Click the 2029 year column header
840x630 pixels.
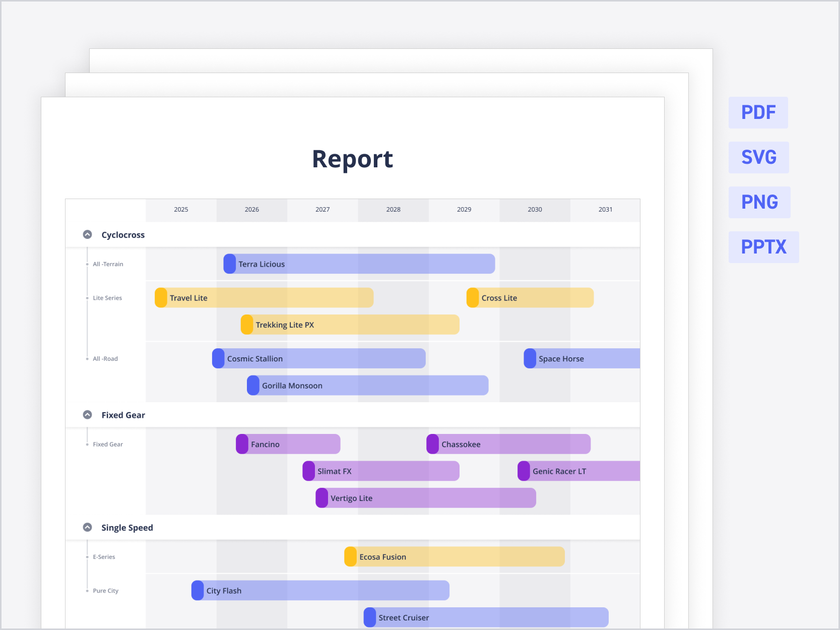[x=464, y=210]
